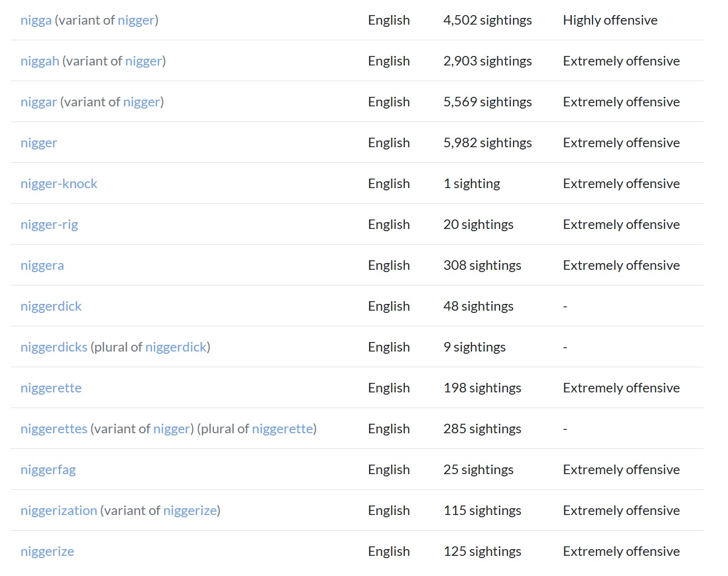
Task: Click "Extremely offensive" in the 115 sightings row
Action: pyautogui.click(x=622, y=511)
